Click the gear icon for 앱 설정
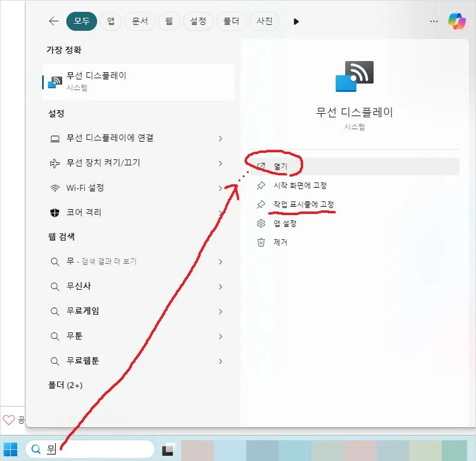The width and height of the screenshot is (476, 461). 260,223
